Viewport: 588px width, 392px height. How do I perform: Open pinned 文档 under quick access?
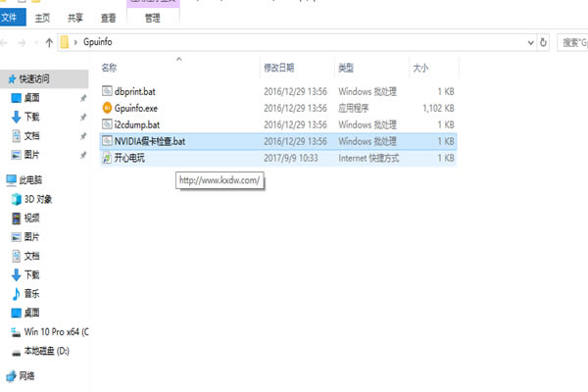tap(32, 136)
